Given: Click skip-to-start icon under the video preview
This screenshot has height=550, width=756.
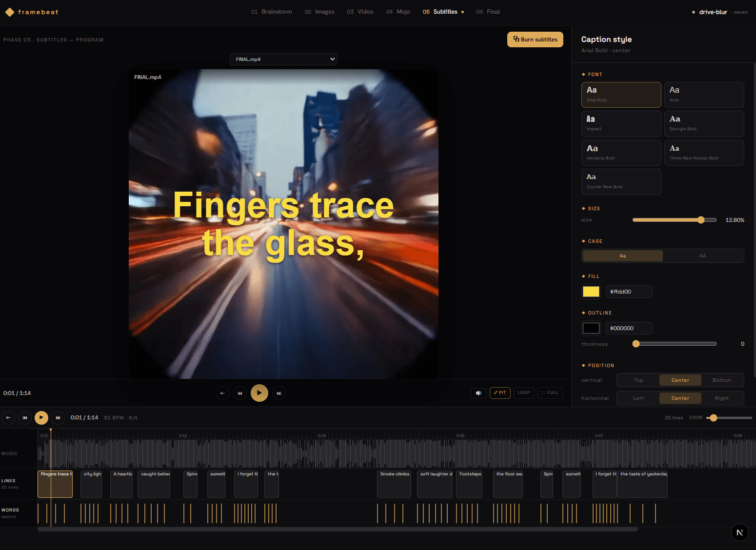Looking at the screenshot, I should (222, 393).
